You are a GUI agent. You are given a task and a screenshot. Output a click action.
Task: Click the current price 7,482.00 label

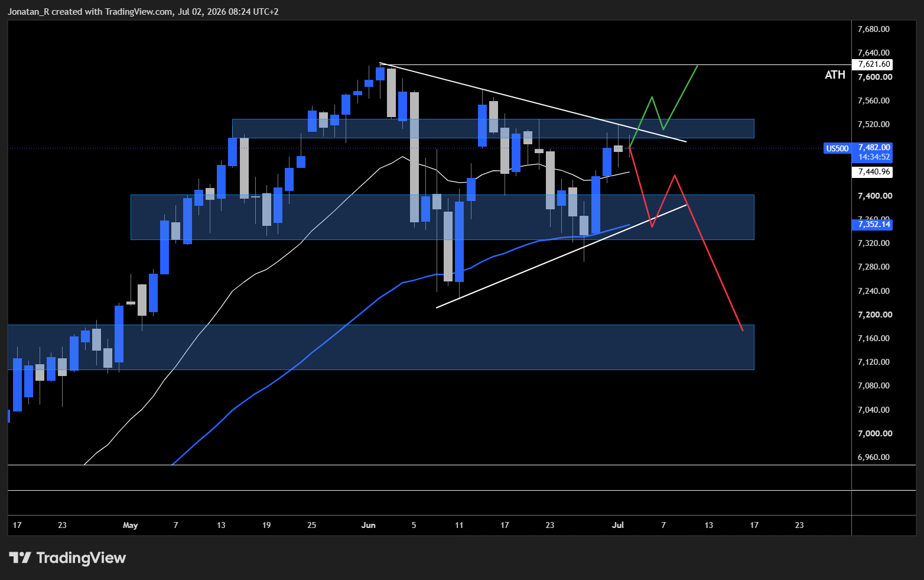(874, 147)
